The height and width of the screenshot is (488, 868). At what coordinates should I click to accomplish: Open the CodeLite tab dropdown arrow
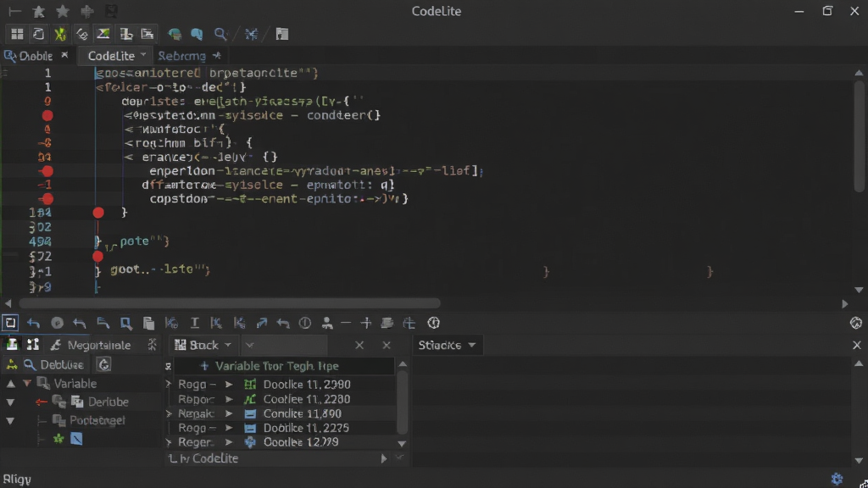point(143,55)
